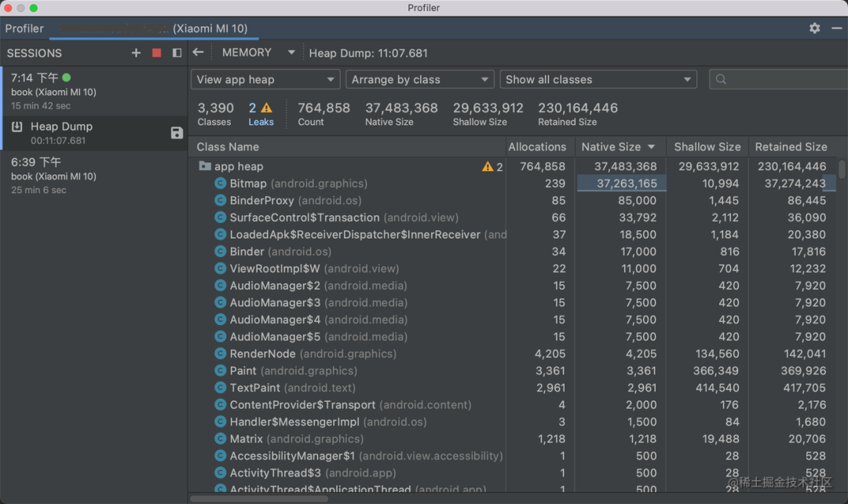
Task: Click the search magnifier icon
Action: 721,79
